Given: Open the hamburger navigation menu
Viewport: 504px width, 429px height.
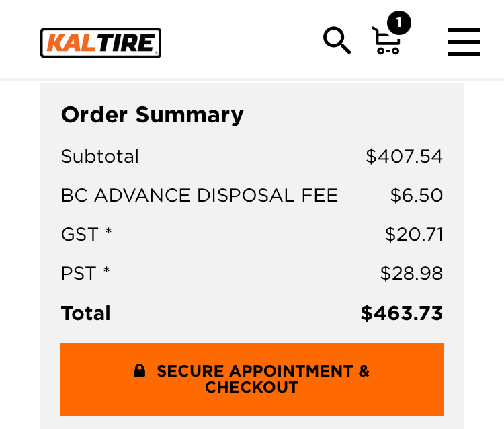Looking at the screenshot, I should [x=463, y=42].
